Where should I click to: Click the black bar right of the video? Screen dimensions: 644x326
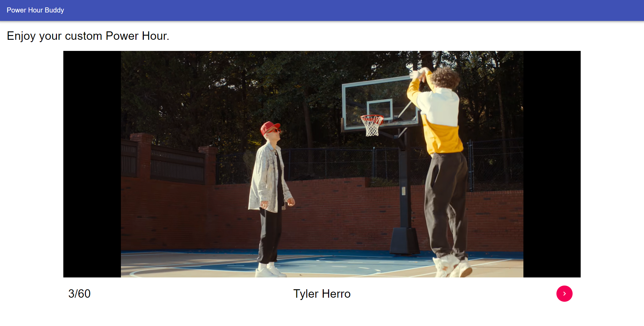(x=552, y=164)
